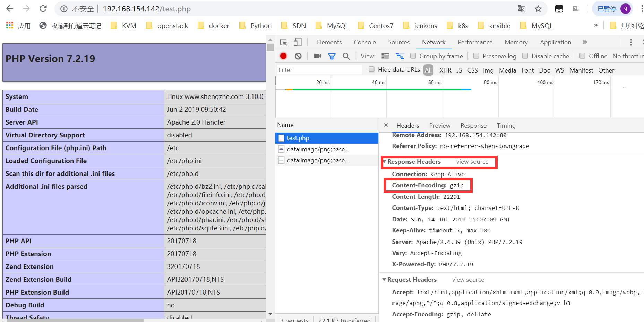The width and height of the screenshot is (644, 322).
Task: View source of Request Headers
Action: point(468,280)
